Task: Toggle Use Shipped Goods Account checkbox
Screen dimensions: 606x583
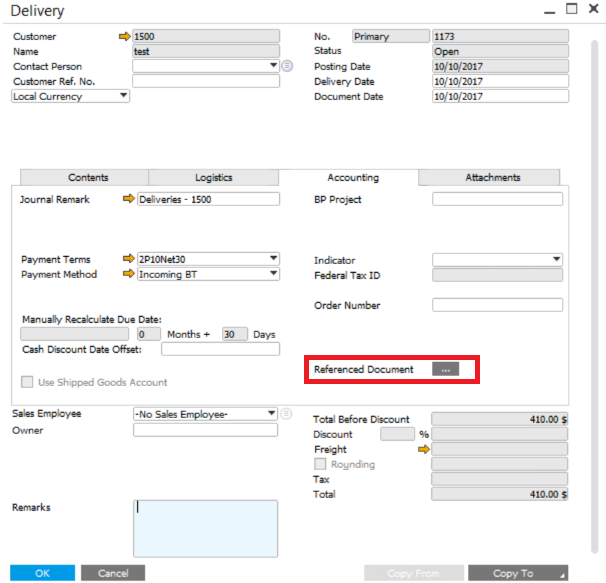Action: pos(27,382)
